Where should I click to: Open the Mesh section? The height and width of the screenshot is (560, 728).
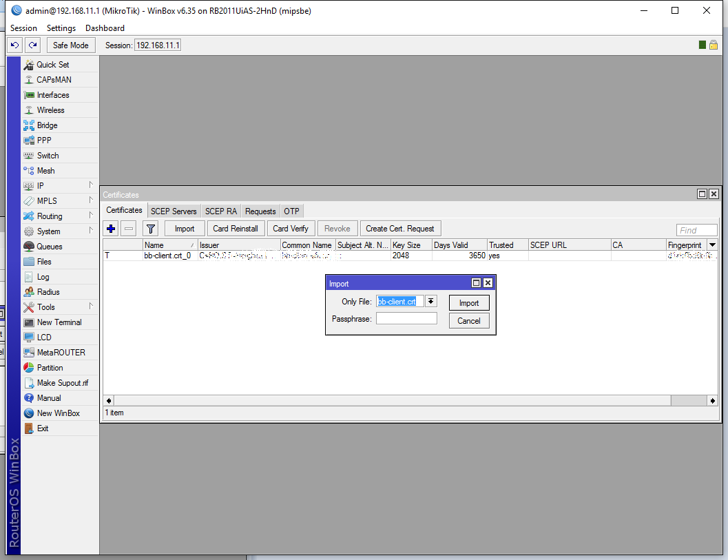61,171
